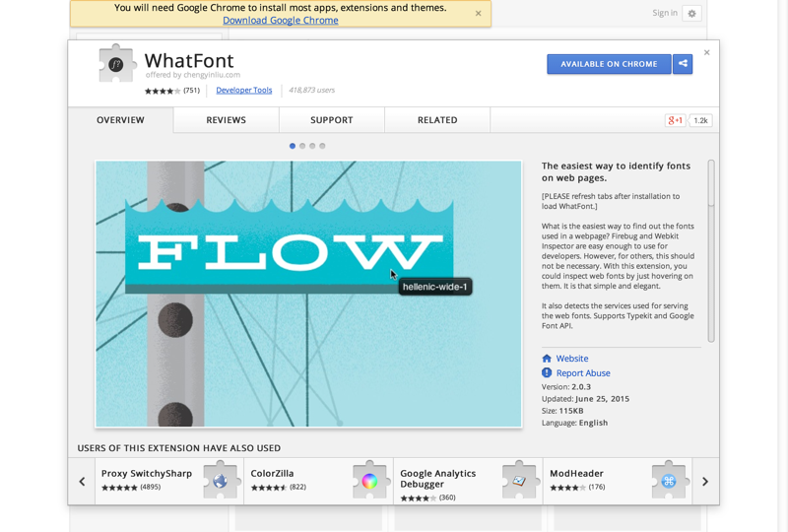Switch to the Overview tab
Image resolution: width=788 pixels, height=532 pixels.
coord(120,120)
